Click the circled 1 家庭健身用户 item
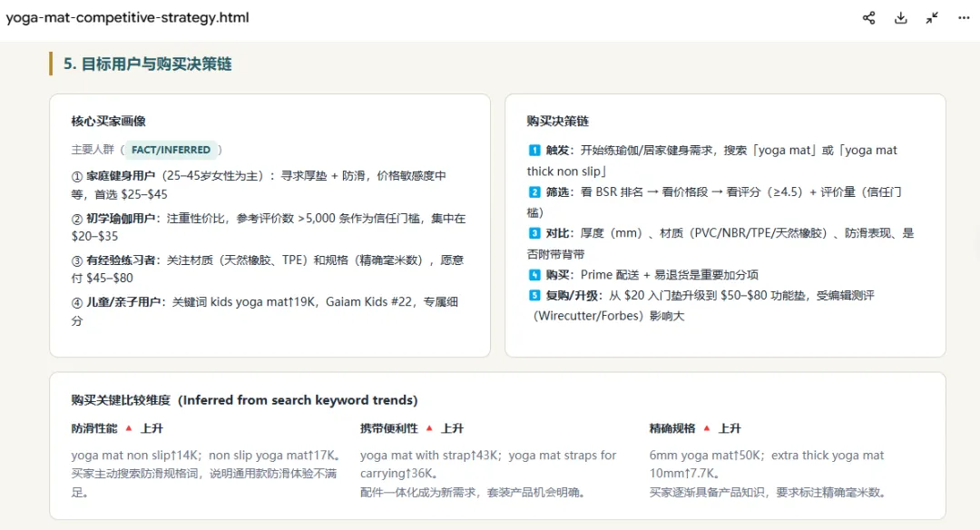Screen dimensions: 980x530 259,185
